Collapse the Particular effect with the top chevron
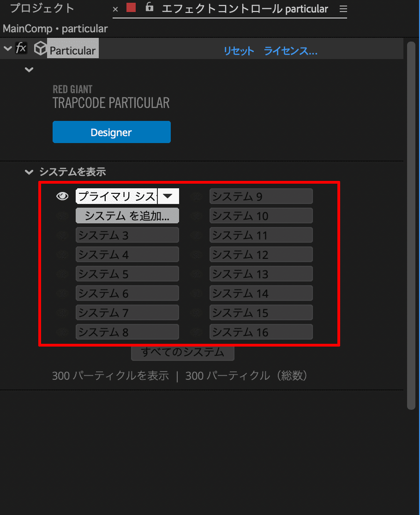 [7, 48]
